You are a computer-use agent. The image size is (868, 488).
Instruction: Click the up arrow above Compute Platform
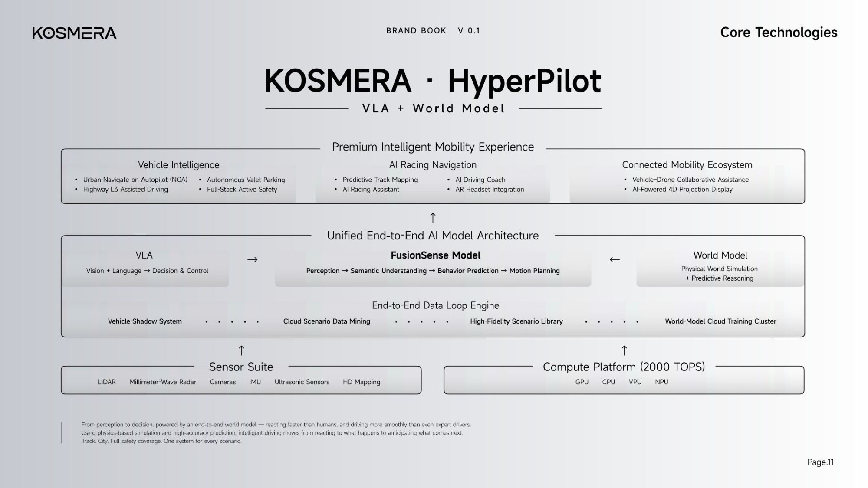(x=624, y=350)
